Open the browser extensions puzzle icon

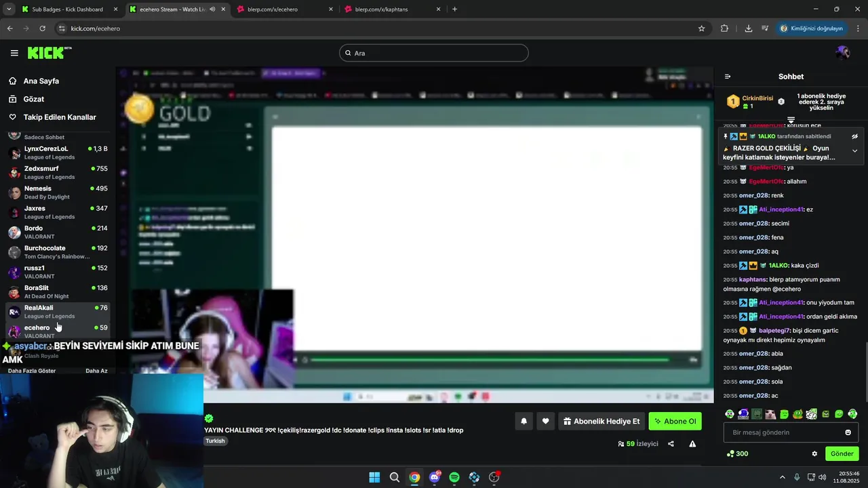(724, 28)
